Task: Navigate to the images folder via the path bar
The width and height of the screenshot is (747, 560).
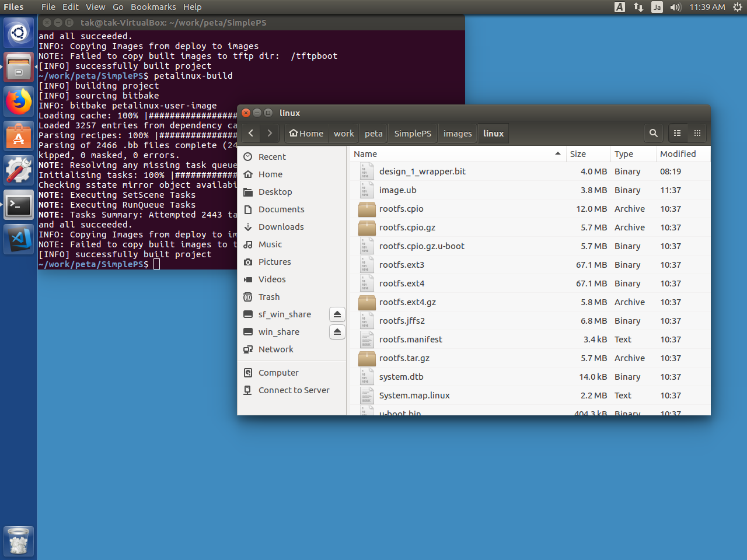Action: pyautogui.click(x=458, y=133)
